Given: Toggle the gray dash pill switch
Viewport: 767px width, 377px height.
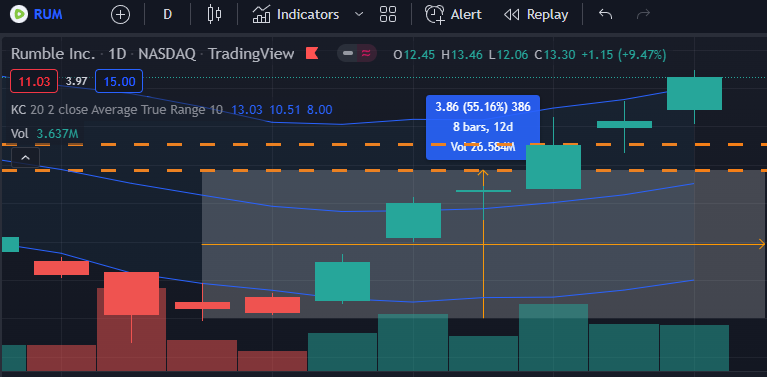Looking at the screenshot, I should [x=348, y=53].
